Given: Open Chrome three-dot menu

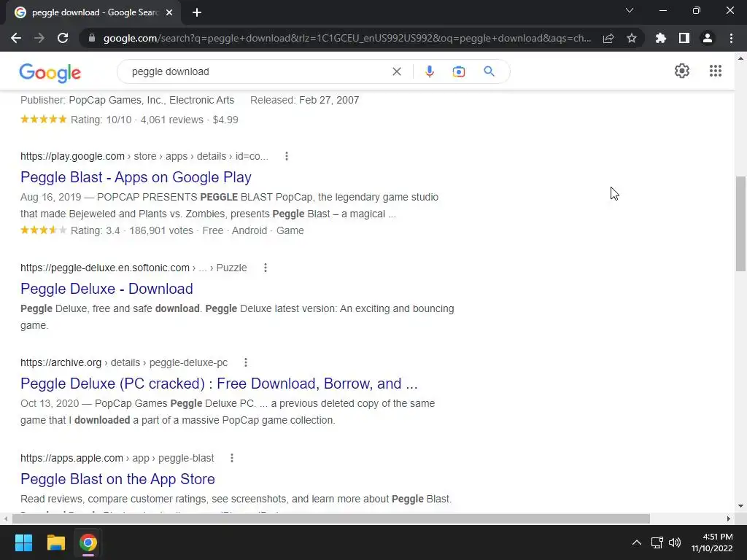Looking at the screenshot, I should tap(731, 38).
